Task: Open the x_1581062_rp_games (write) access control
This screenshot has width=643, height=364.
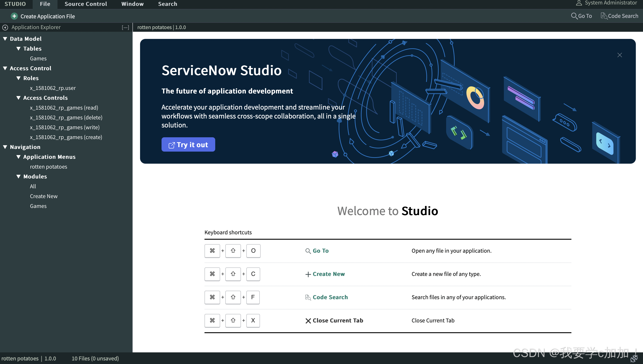Action: [64, 127]
